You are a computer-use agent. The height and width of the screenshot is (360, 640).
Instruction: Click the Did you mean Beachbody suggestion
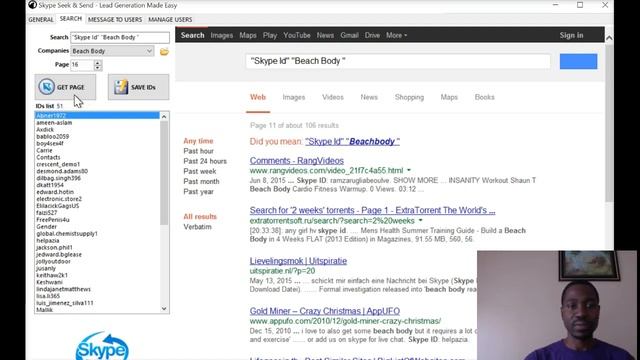(353, 142)
